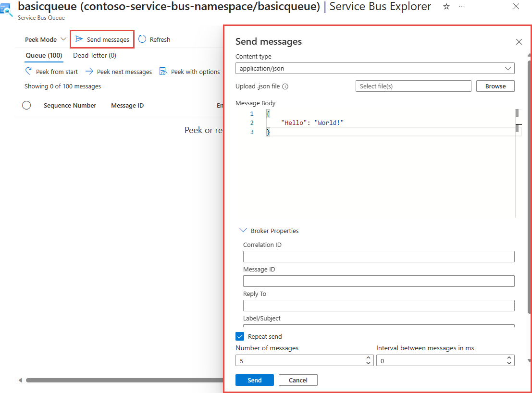
Task: Click the Cancel button
Action: [298, 380]
